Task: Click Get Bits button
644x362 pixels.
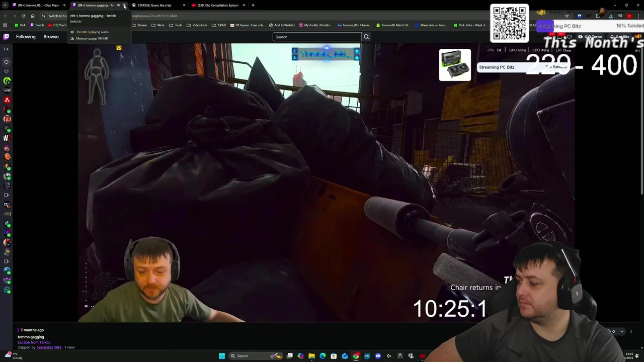Action: click(620, 37)
